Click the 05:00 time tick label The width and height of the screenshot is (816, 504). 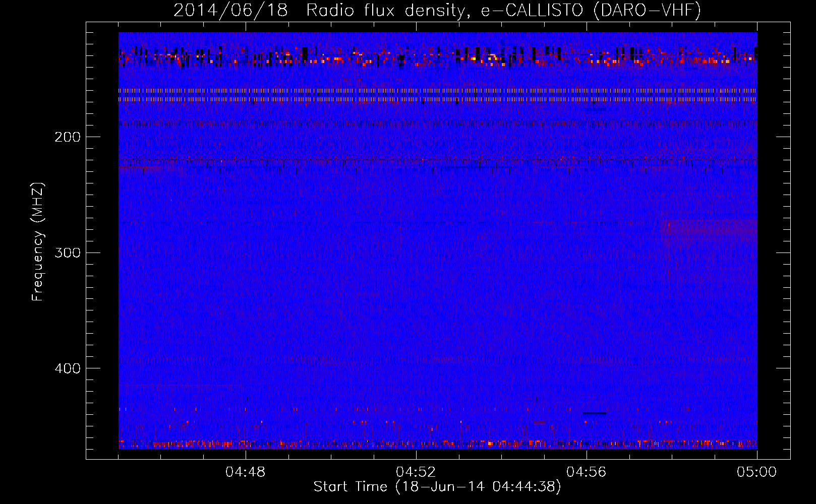pos(756,472)
